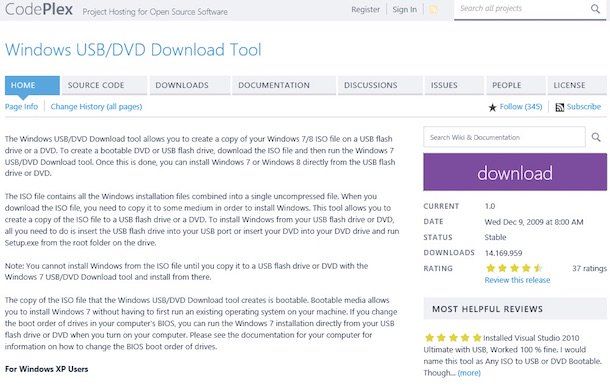Image resolution: width=610 pixels, height=386 pixels.
Task: Go to the DOCUMENTATION tab
Action: coord(284,85)
